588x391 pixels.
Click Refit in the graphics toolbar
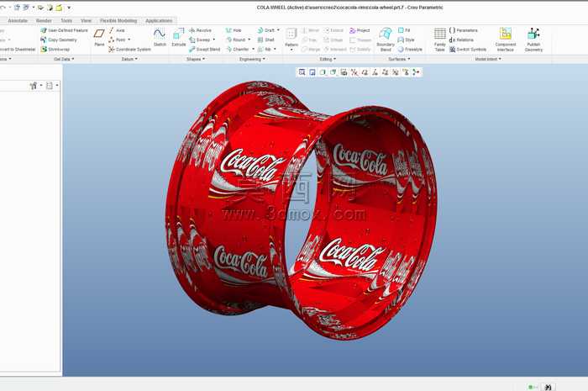click(x=302, y=72)
